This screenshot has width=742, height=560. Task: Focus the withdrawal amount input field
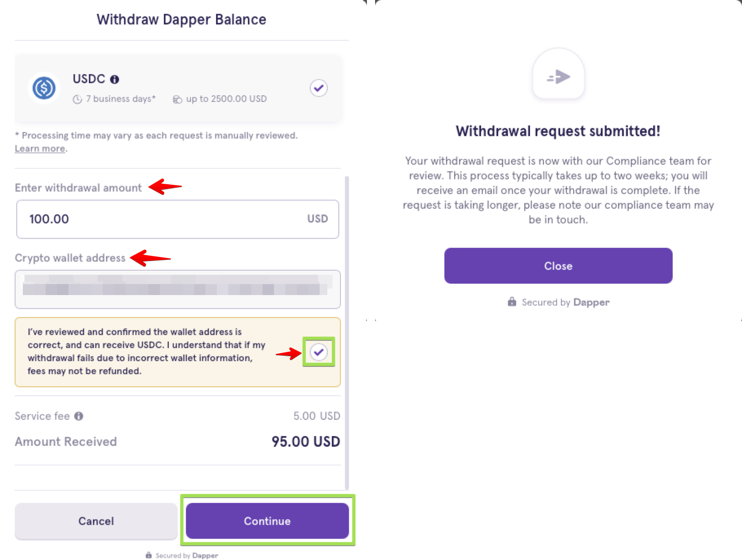click(x=178, y=219)
